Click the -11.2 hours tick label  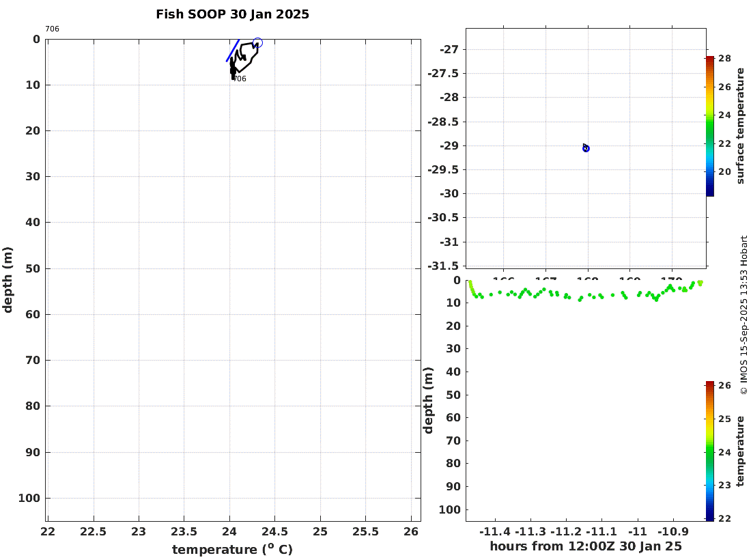566,532
